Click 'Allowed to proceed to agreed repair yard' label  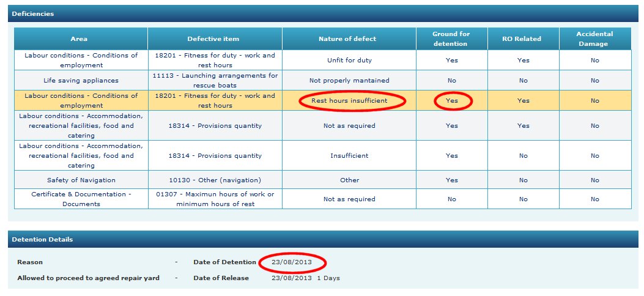pos(88,278)
